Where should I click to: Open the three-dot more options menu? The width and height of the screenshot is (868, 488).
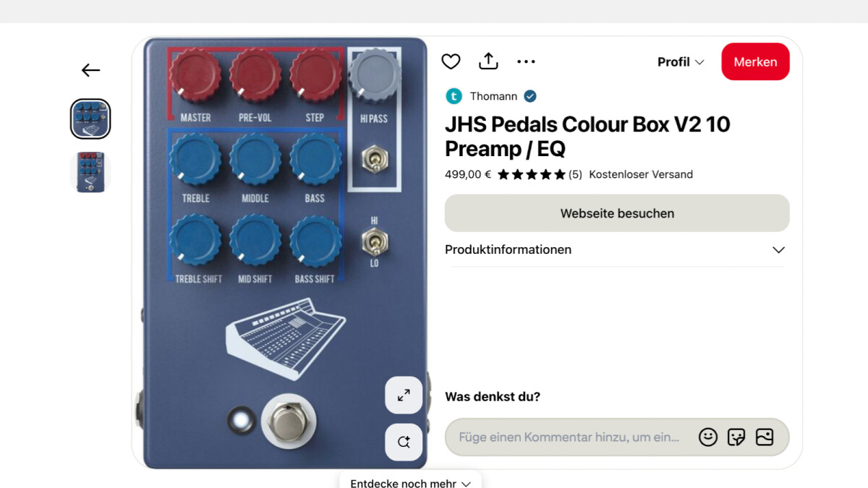point(527,61)
